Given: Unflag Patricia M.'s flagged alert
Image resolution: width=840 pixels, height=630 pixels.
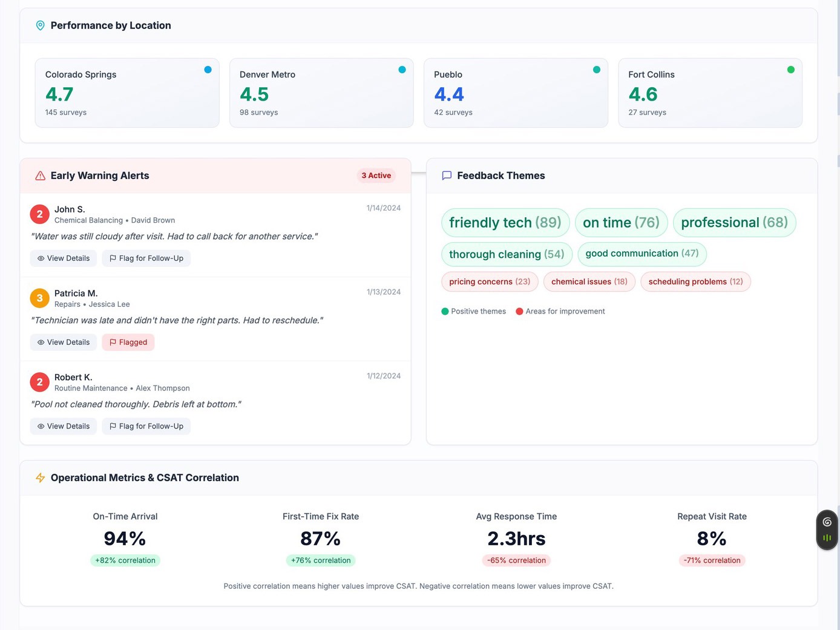Looking at the screenshot, I should tap(128, 343).
